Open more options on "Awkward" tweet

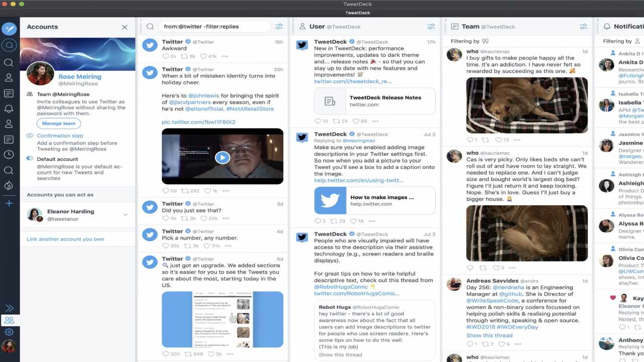[225, 56]
